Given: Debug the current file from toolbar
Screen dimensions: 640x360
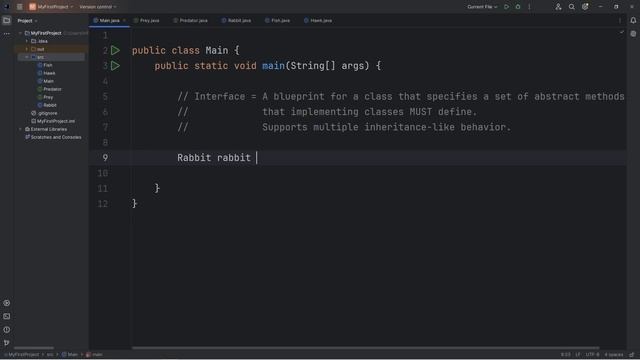Looking at the screenshot, I should tap(518, 7).
